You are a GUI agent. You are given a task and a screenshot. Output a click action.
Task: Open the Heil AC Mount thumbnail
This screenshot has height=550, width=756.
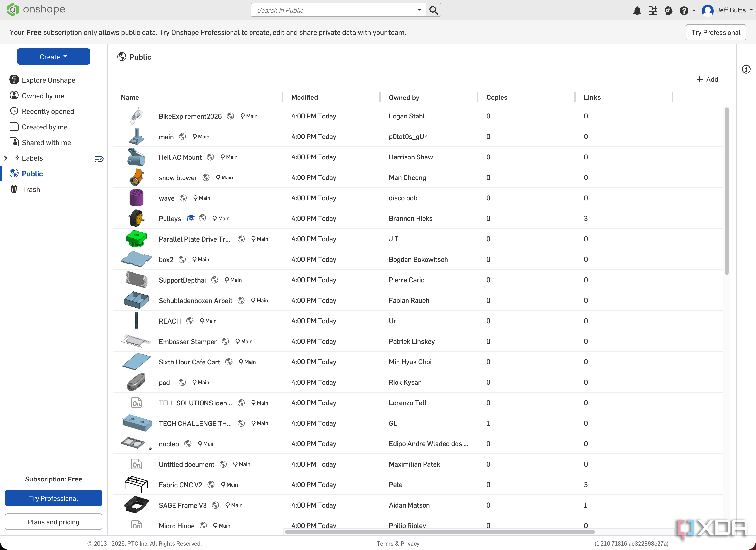coord(136,157)
